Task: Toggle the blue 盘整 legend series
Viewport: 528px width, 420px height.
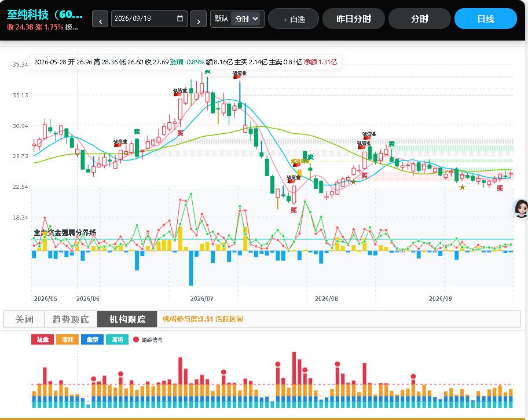Action: [92, 339]
